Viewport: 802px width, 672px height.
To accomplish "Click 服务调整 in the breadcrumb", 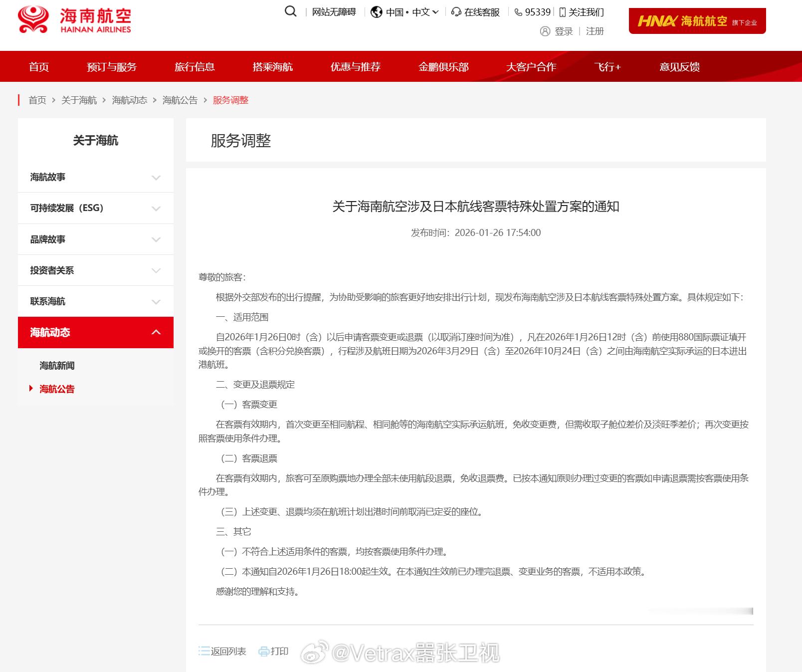I will [x=230, y=100].
